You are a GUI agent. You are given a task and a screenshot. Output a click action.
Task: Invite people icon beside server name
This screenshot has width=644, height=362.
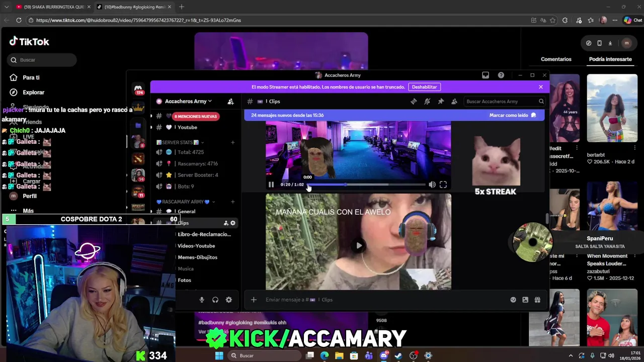point(230,101)
